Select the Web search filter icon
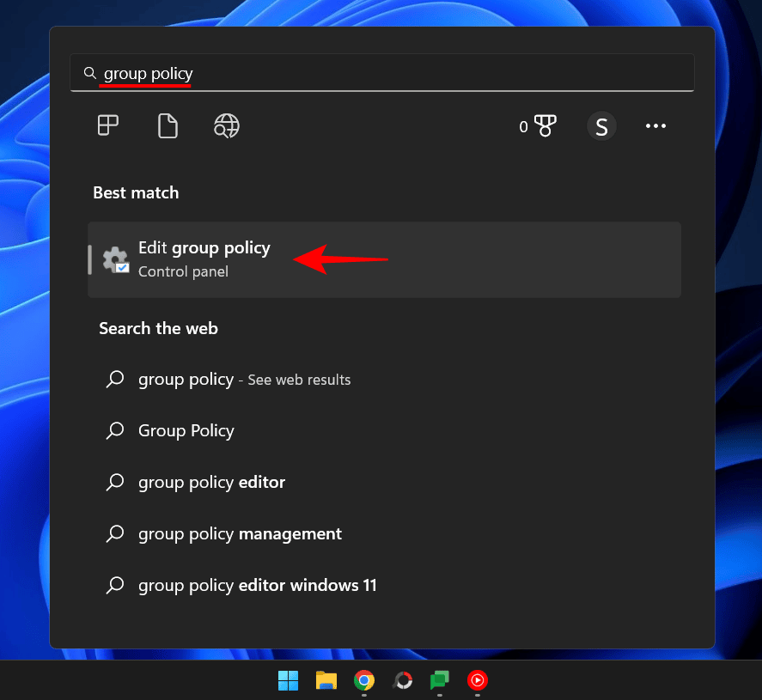 click(x=226, y=125)
